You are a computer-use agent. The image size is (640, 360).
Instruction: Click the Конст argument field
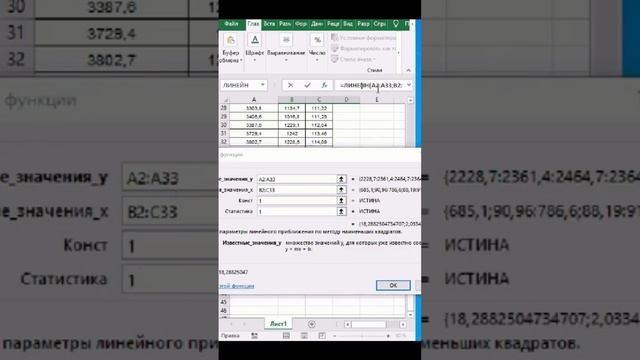(x=297, y=200)
